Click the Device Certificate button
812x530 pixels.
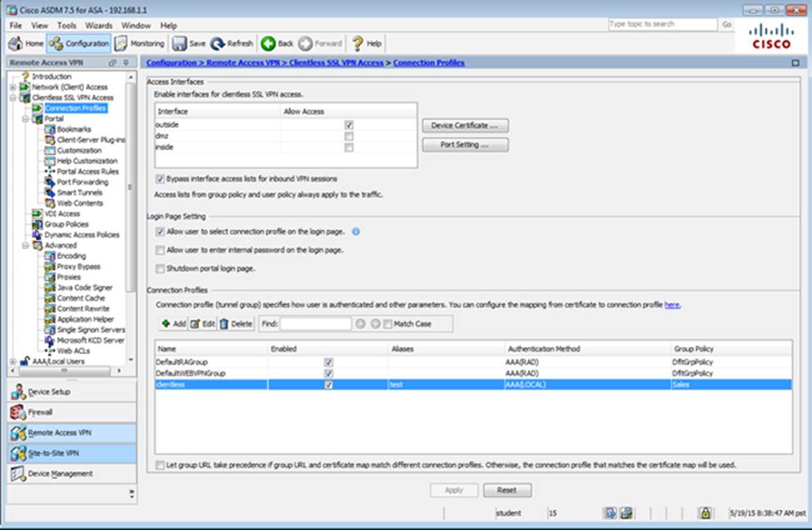click(465, 126)
